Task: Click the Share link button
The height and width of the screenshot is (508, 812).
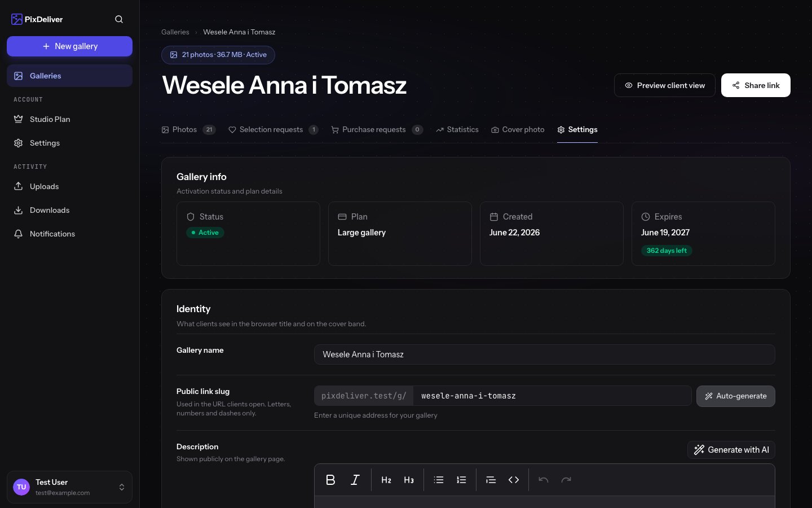Action: coord(756,85)
